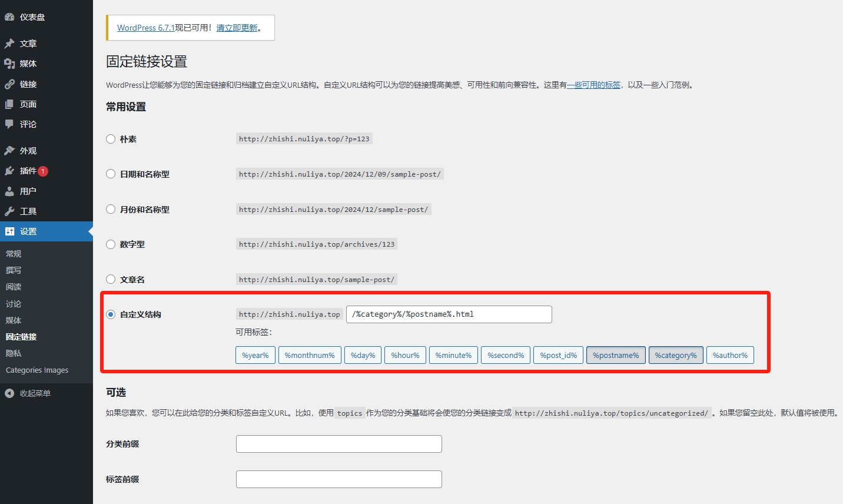Click 收起菜单 collapse menu label
This screenshot has height=504, width=843.
point(35,393)
